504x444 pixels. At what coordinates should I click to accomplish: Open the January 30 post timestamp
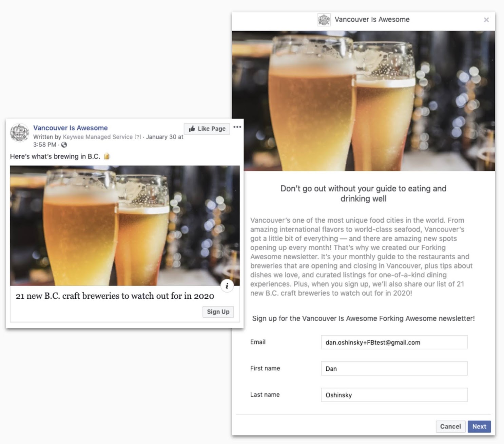108,141
